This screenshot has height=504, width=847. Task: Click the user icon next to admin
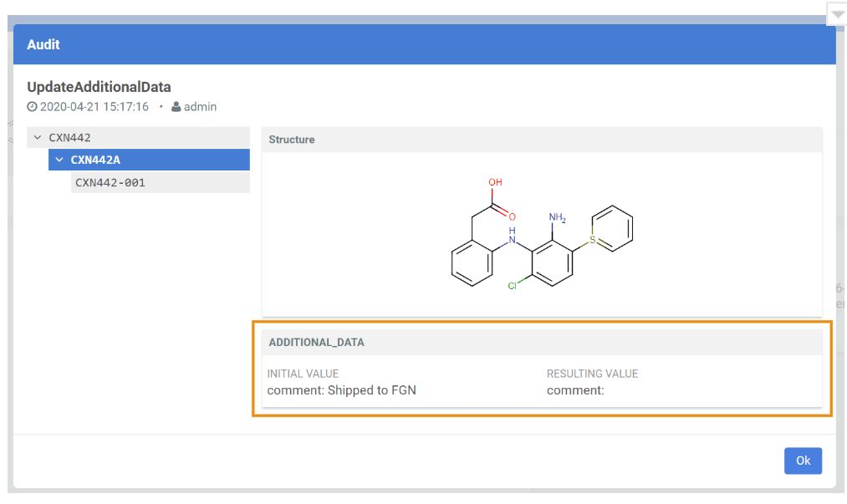[176, 107]
